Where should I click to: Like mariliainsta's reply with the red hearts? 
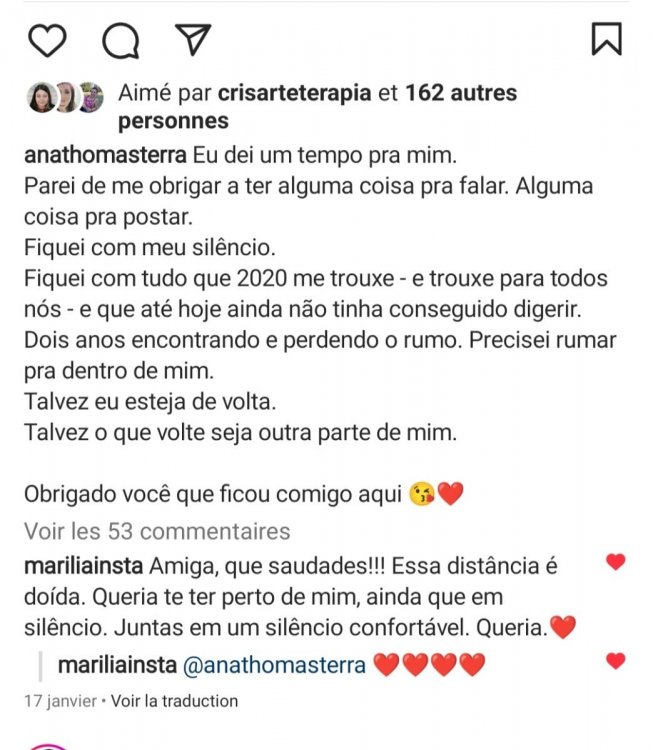616,661
